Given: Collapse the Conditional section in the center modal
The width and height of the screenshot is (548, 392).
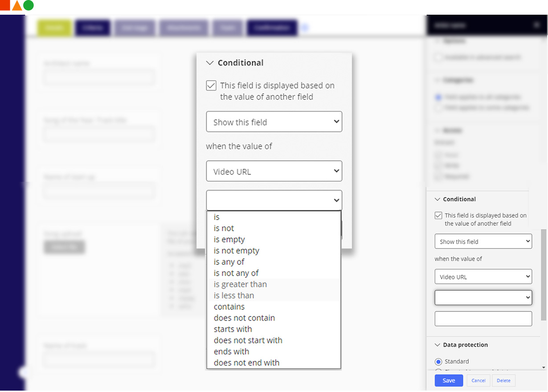Looking at the screenshot, I should point(210,63).
